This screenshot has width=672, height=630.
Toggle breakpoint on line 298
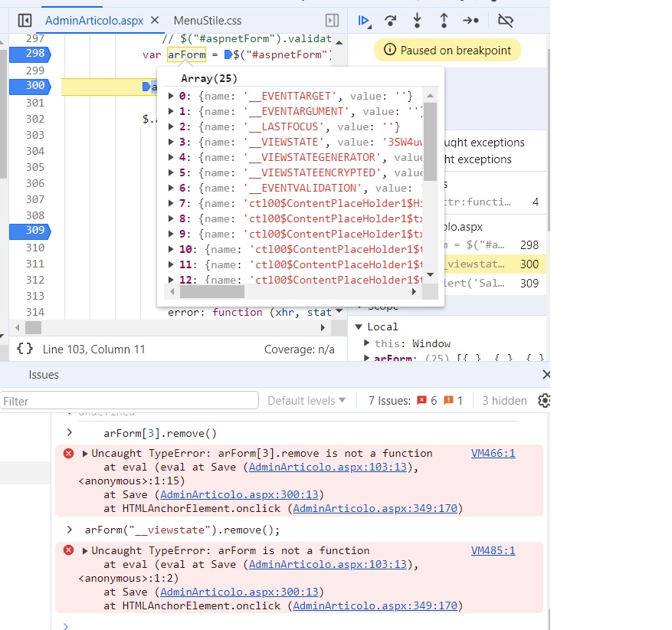pyautogui.click(x=30, y=54)
